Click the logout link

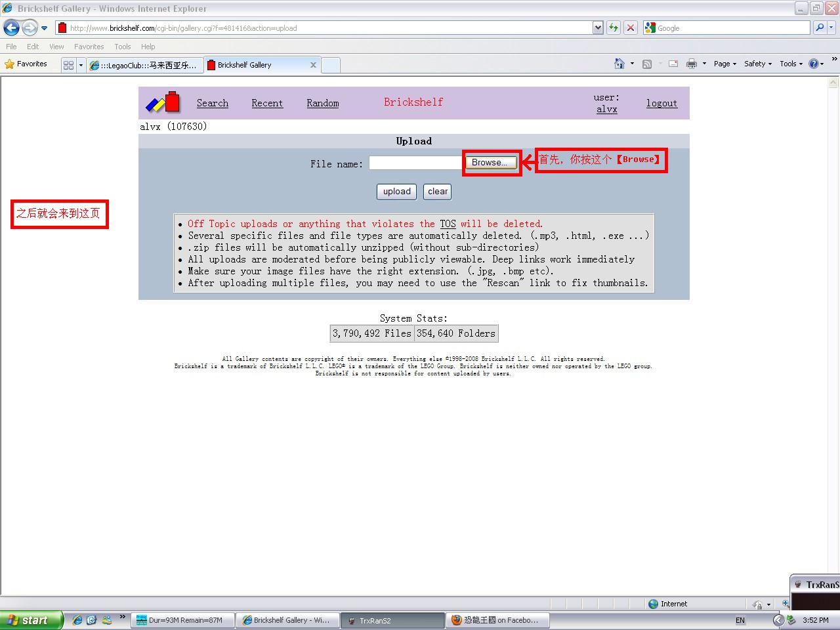pos(661,103)
